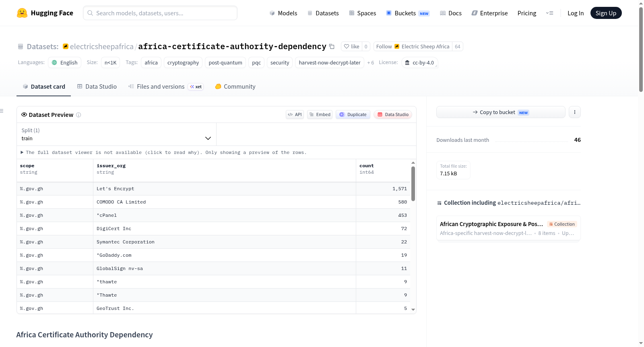
Task: Click the like count 0
Action: pyautogui.click(x=366, y=46)
